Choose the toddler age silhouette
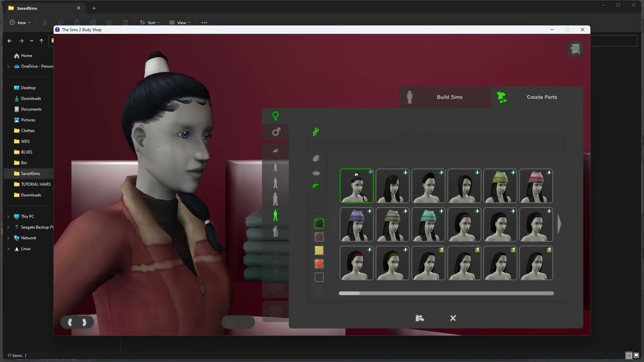The height and width of the screenshot is (362, 644). pyautogui.click(x=275, y=151)
